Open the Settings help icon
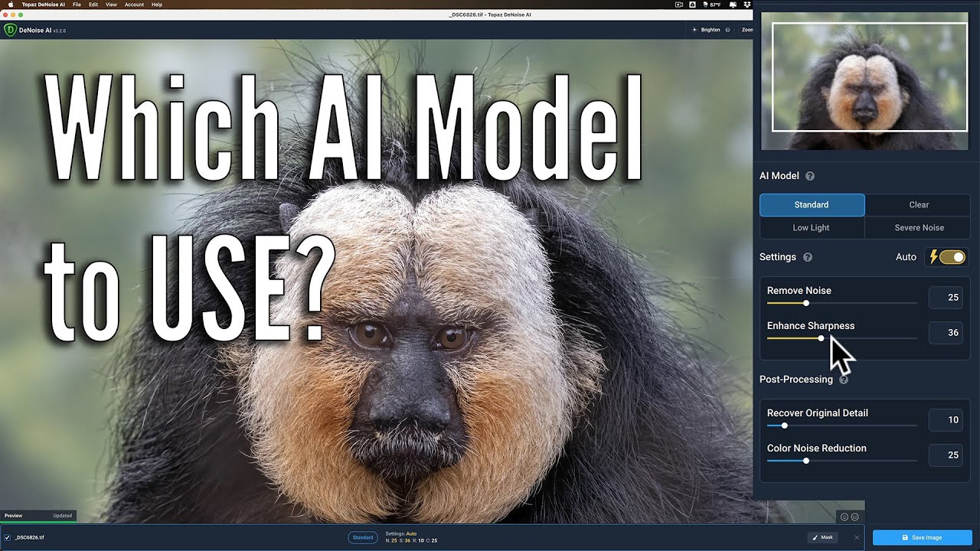Image resolution: width=980 pixels, height=551 pixels. point(808,257)
